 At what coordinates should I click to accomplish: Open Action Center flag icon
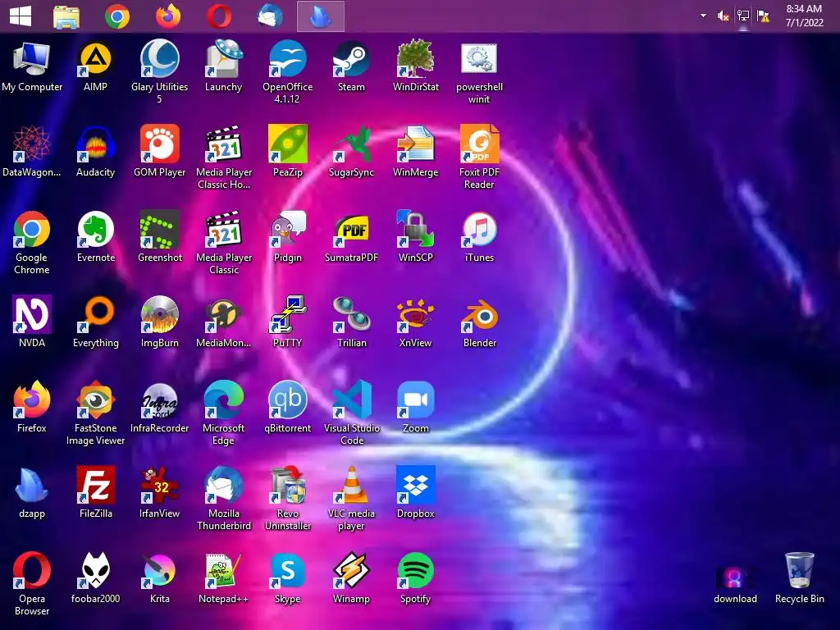pyautogui.click(x=763, y=16)
